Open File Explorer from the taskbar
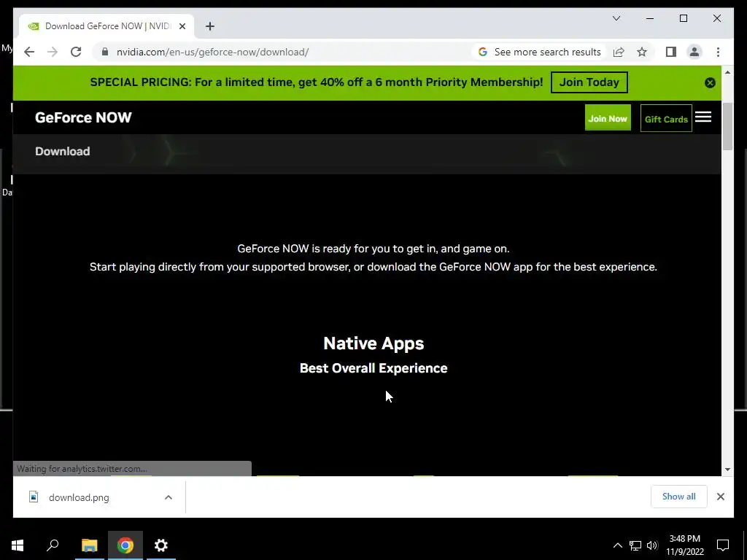 [89, 545]
